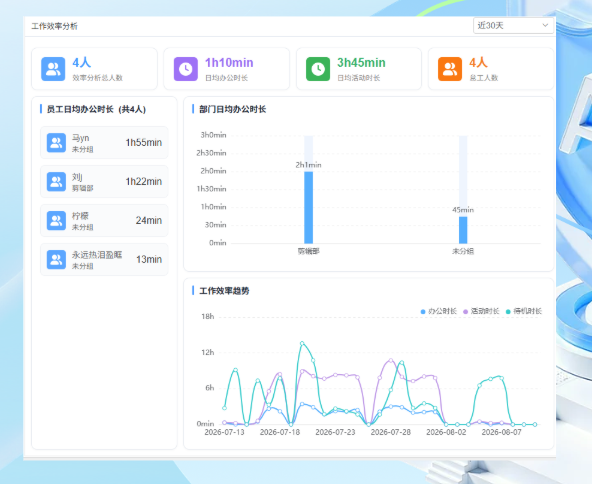Click the blue people icon for 效率分析总人数
592x484 pixels.
(x=53, y=69)
